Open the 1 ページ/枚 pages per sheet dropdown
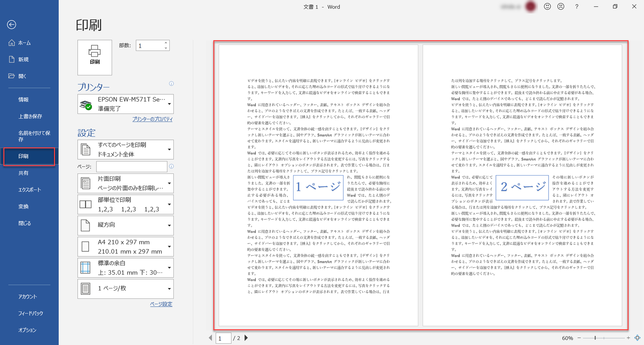644x345 pixels. [125, 289]
